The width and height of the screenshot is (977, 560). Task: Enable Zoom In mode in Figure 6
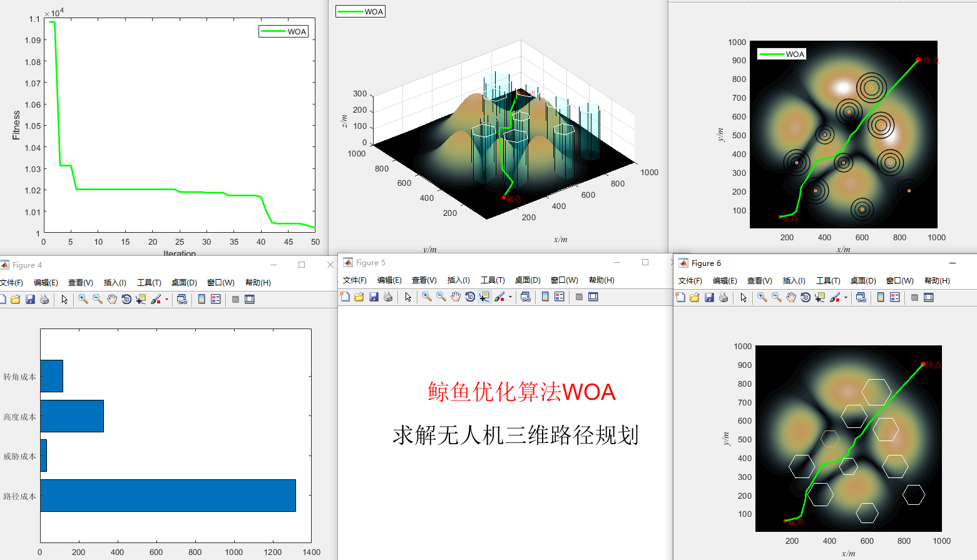pyautogui.click(x=762, y=298)
